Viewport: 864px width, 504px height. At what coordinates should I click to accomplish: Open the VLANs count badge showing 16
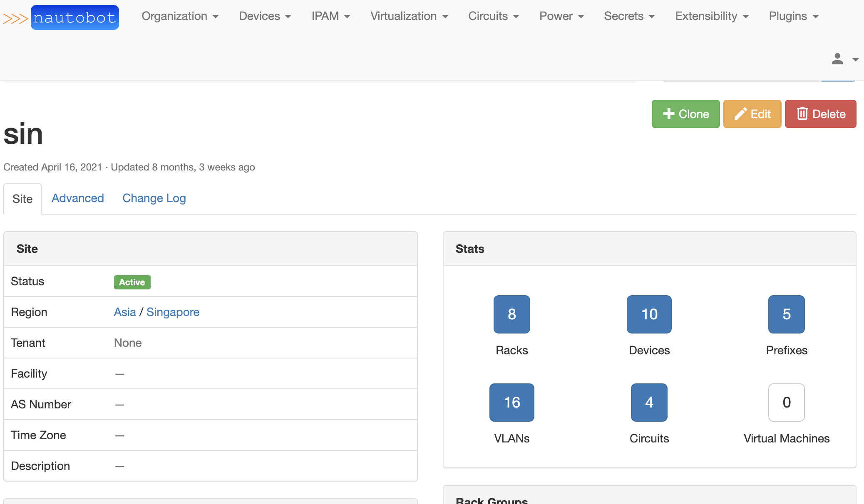tap(511, 403)
